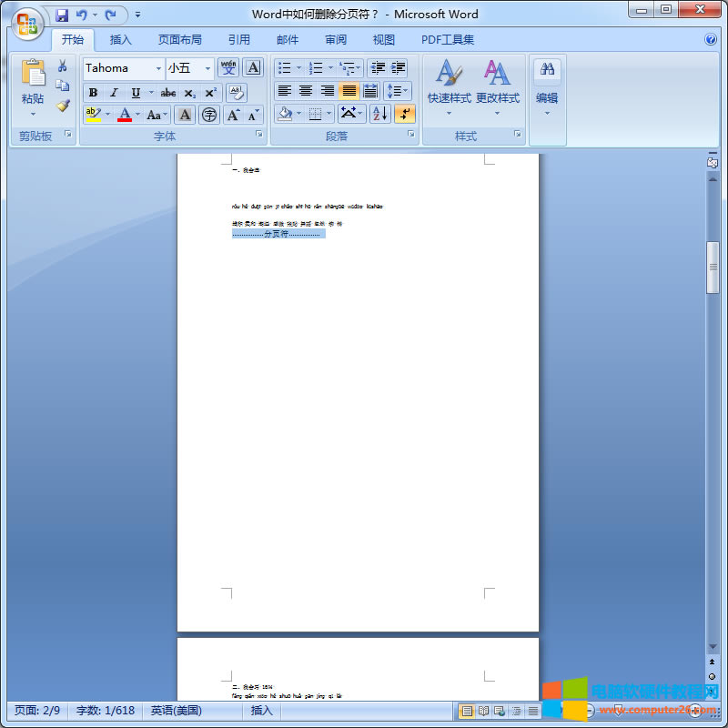This screenshot has width=728, height=728.
Task: Open the font size dropdown
Action: (x=207, y=68)
